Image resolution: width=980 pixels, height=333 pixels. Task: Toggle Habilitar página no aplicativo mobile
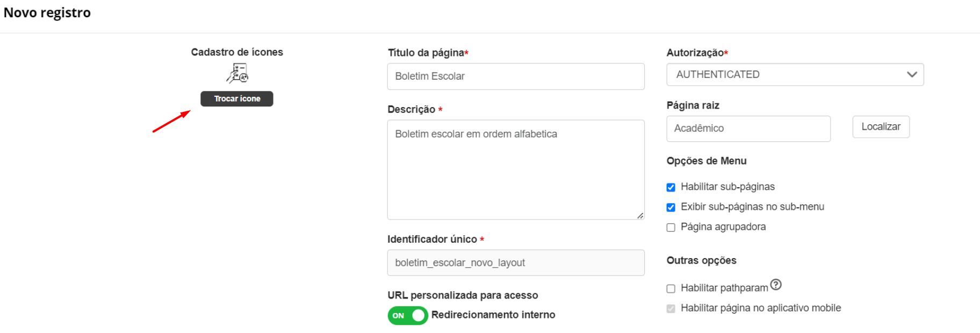tap(671, 309)
